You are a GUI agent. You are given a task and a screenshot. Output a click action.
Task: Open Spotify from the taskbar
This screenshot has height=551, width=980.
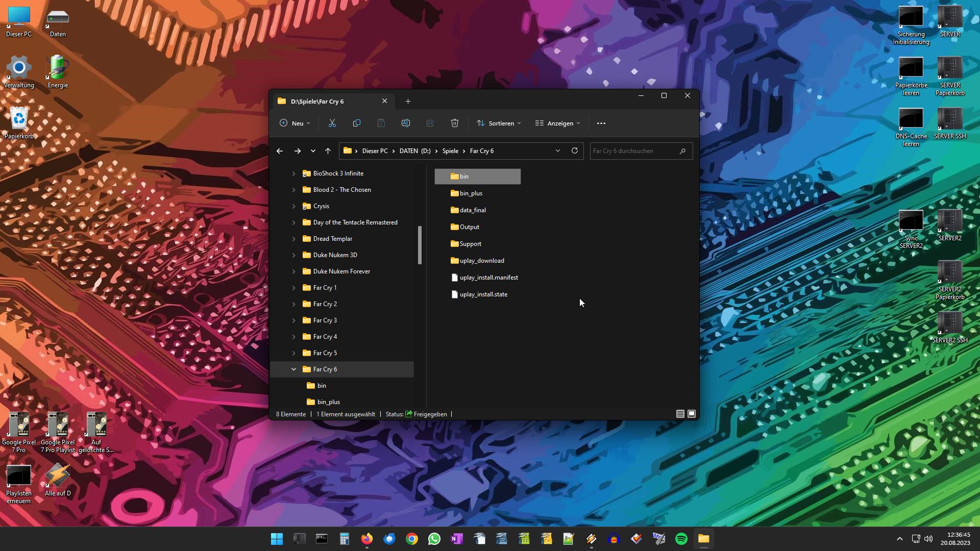click(681, 539)
